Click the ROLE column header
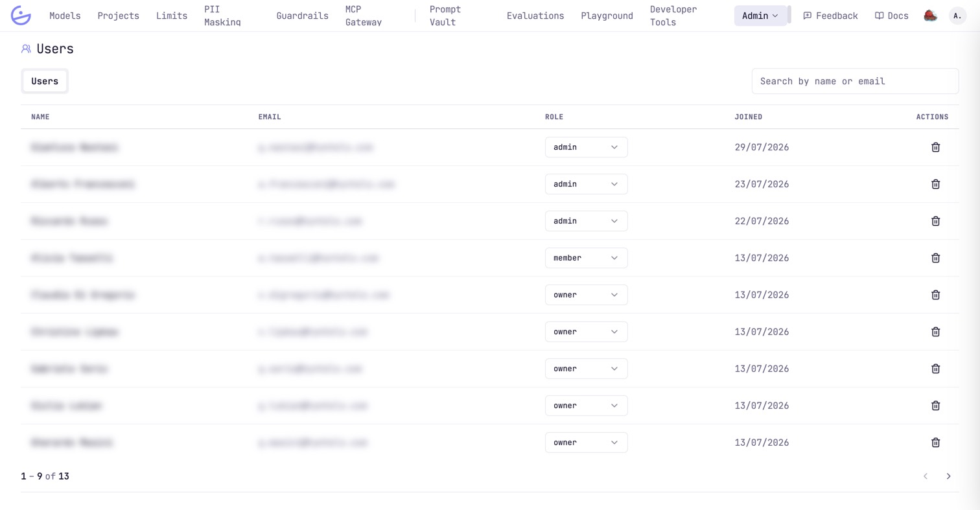This screenshot has height=510, width=980. click(554, 117)
